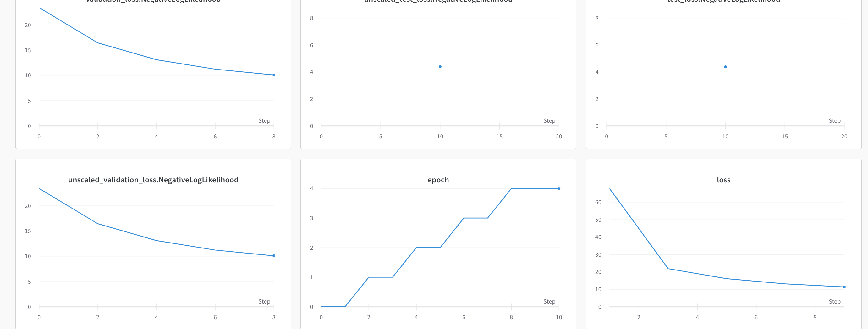
Task: Click x-axis tick 10 in unscaled_test_loss chart
Action: coord(440,137)
